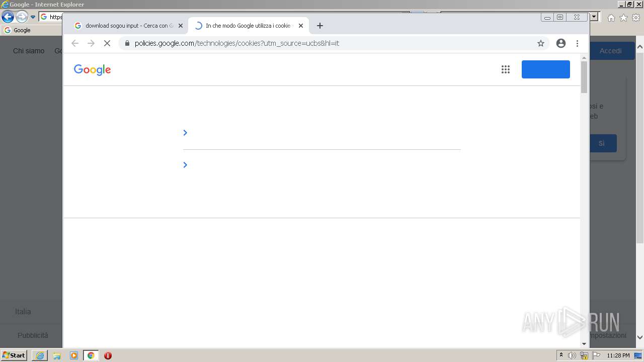Open IE address bar dropdown arrow
Image resolution: width=644 pixels, height=362 pixels.
[594, 17]
